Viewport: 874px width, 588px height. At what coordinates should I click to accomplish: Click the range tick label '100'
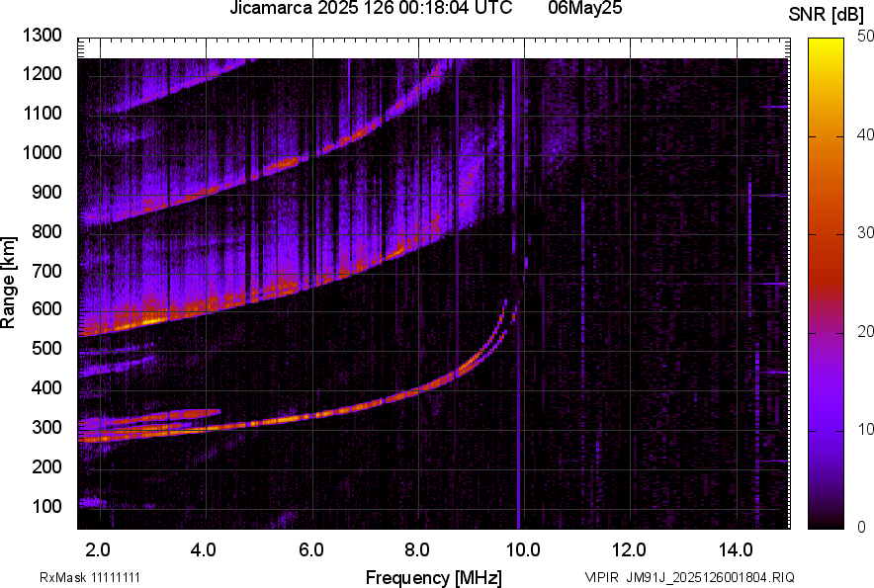46,506
